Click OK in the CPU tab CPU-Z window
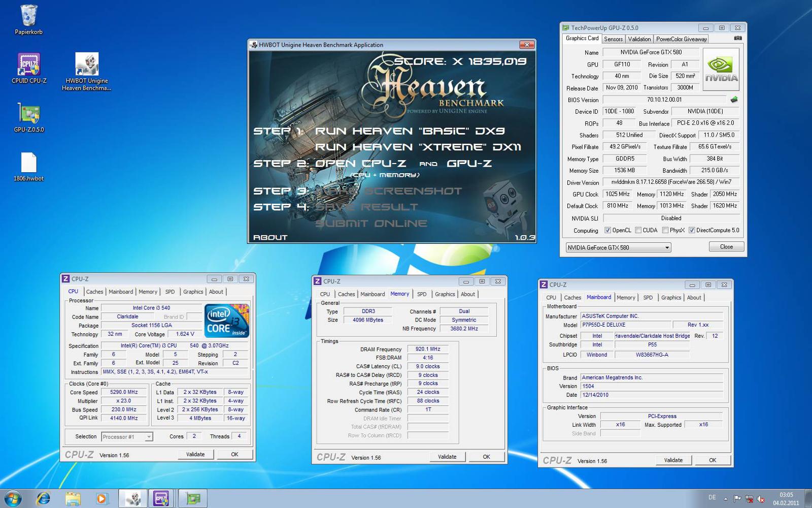The height and width of the screenshot is (508, 812). (234, 454)
